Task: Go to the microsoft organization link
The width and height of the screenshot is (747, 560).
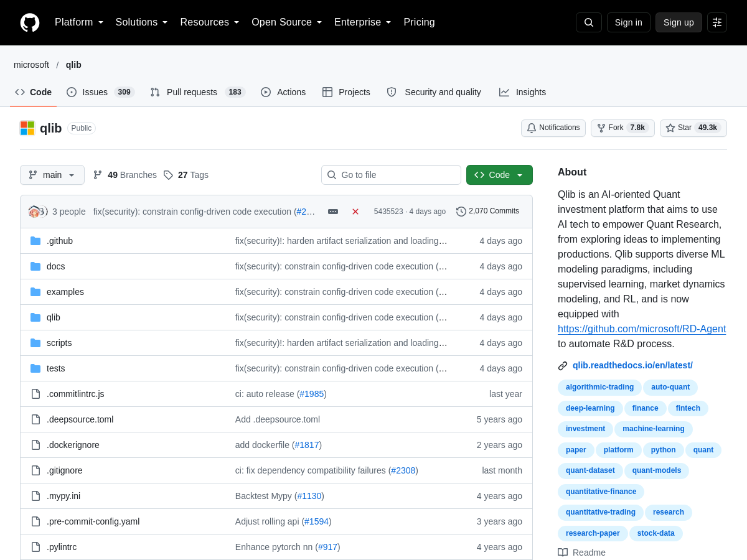Action: tap(31, 65)
